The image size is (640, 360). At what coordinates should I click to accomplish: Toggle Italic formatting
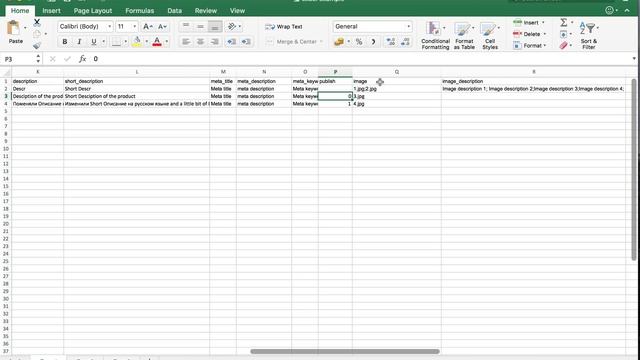[x=79, y=42]
